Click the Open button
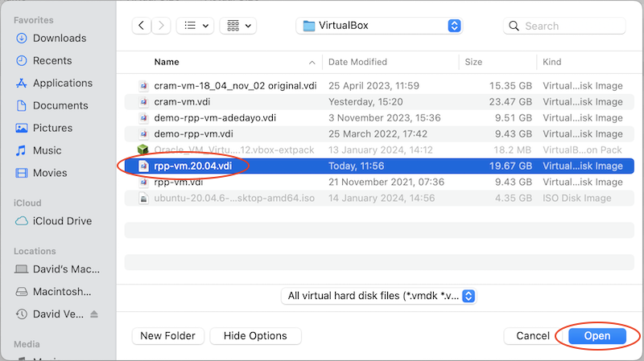The width and height of the screenshot is (644, 361). [x=597, y=336]
